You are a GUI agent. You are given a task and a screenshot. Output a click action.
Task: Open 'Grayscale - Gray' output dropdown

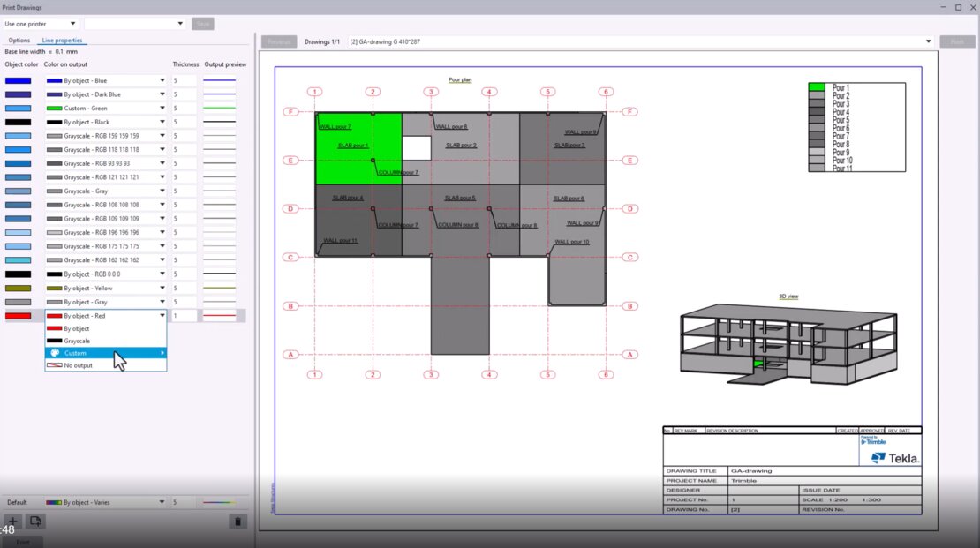tap(162, 191)
